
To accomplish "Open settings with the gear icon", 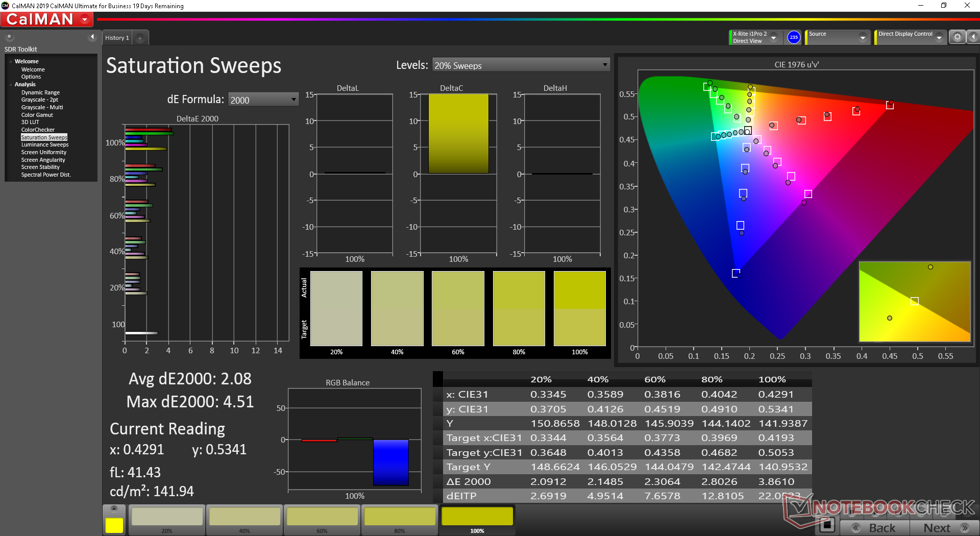I will [x=958, y=37].
